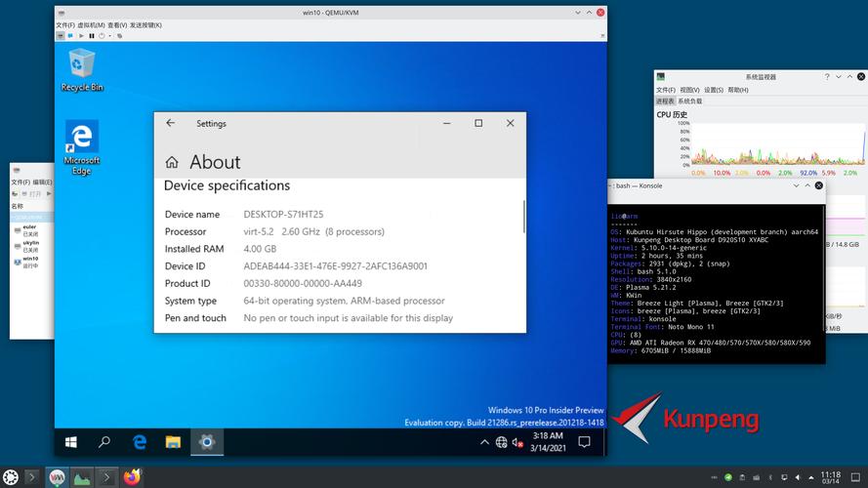
Task: Select ukylin VM in virt-manager list
Action: [32, 246]
